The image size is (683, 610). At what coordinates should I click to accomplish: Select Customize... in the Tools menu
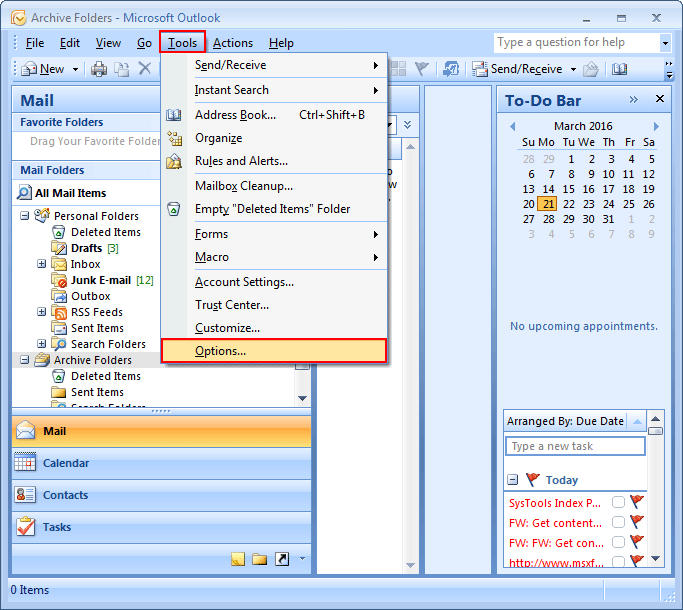[x=274, y=328]
